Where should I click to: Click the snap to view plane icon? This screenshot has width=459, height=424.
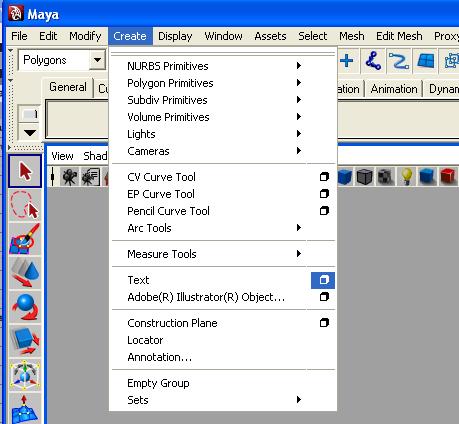[425, 61]
